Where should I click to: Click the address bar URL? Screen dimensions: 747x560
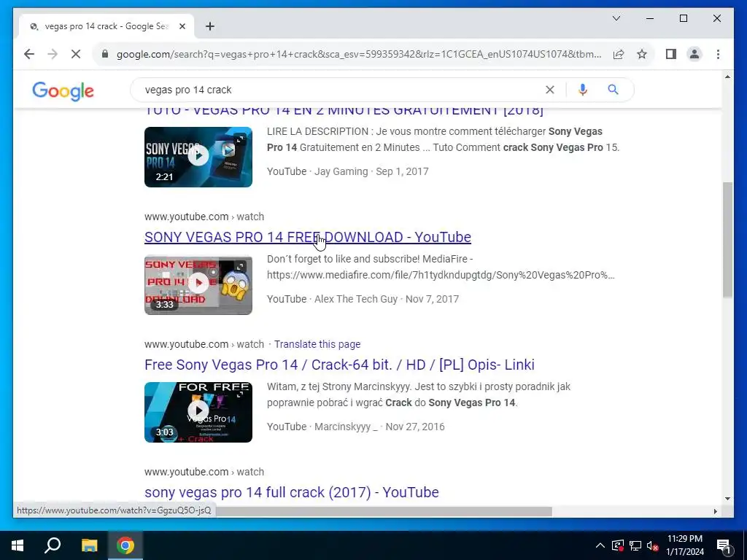pyautogui.click(x=359, y=54)
